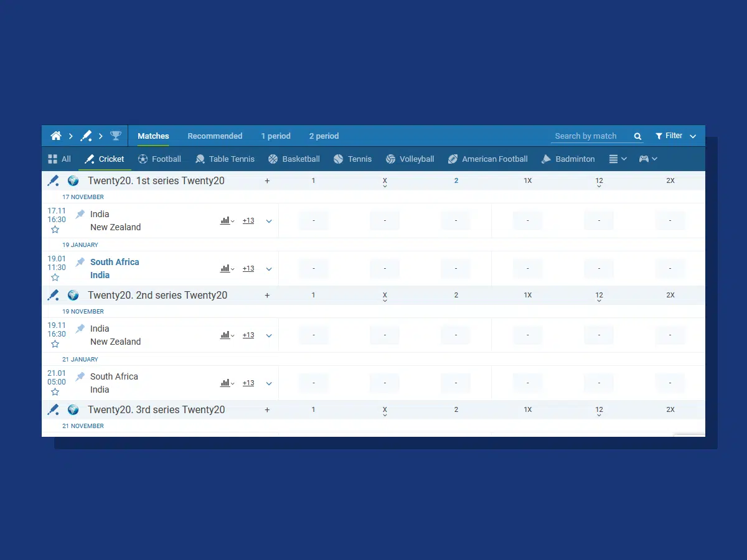Image resolution: width=747 pixels, height=560 pixels.
Task: Open the 2 period tab
Action: point(324,136)
